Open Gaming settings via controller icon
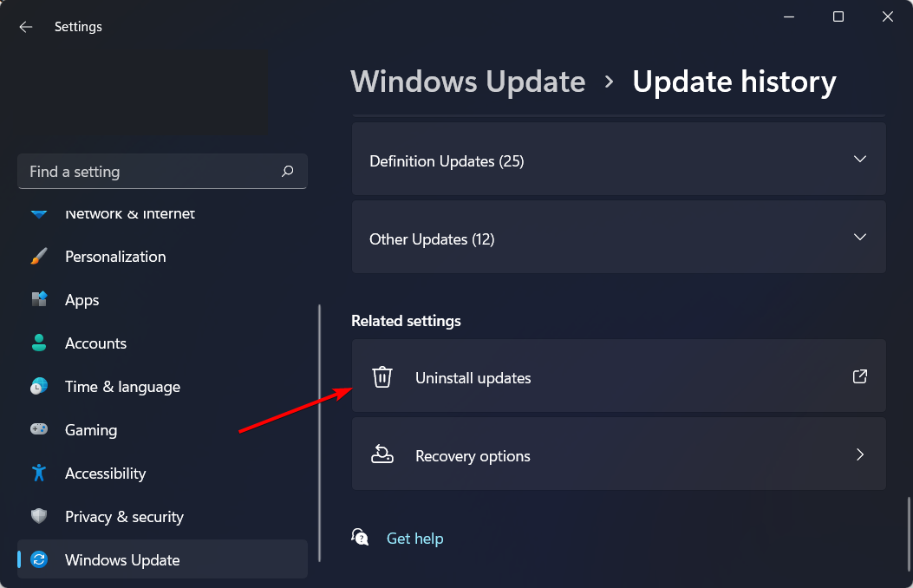 tap(39, 429)
